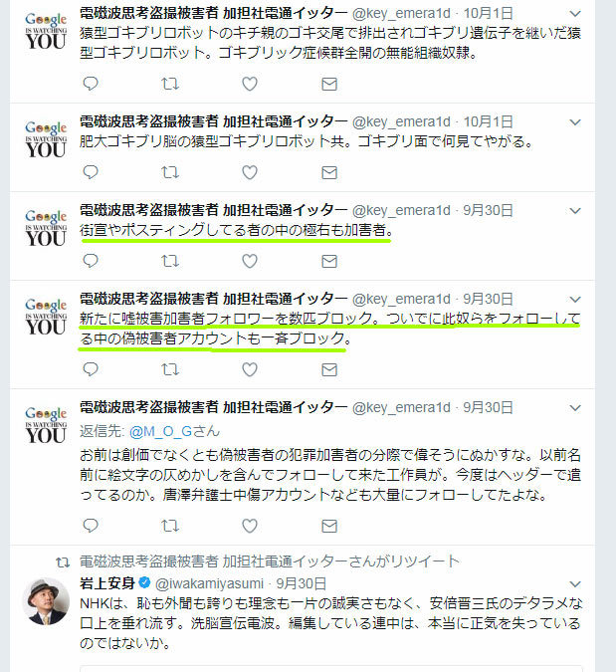Image resolution: width=616 pixels, height=672 pixels.
Task: Like the second October 1 tweet
Action: tap(250, 172)
